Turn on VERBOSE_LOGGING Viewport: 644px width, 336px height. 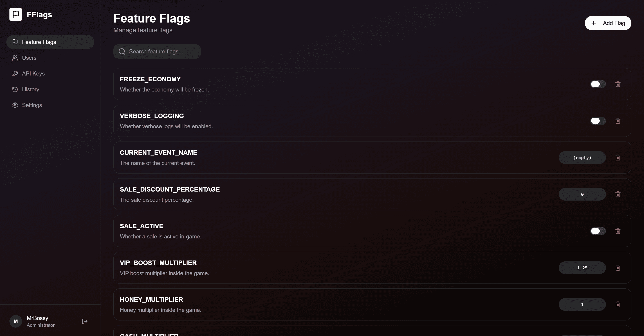coord(597,121)
